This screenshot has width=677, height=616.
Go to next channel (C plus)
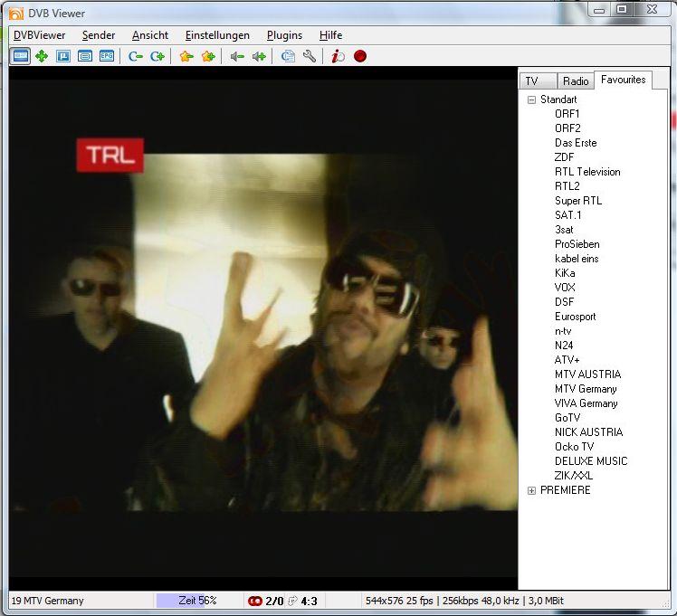(157, 56)
